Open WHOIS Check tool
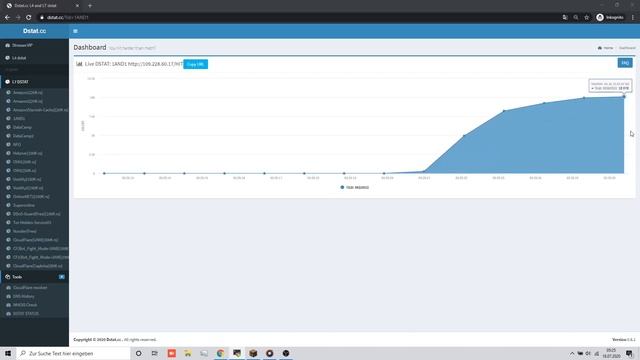The image size is (640, 360). click(x=25, y=305)
